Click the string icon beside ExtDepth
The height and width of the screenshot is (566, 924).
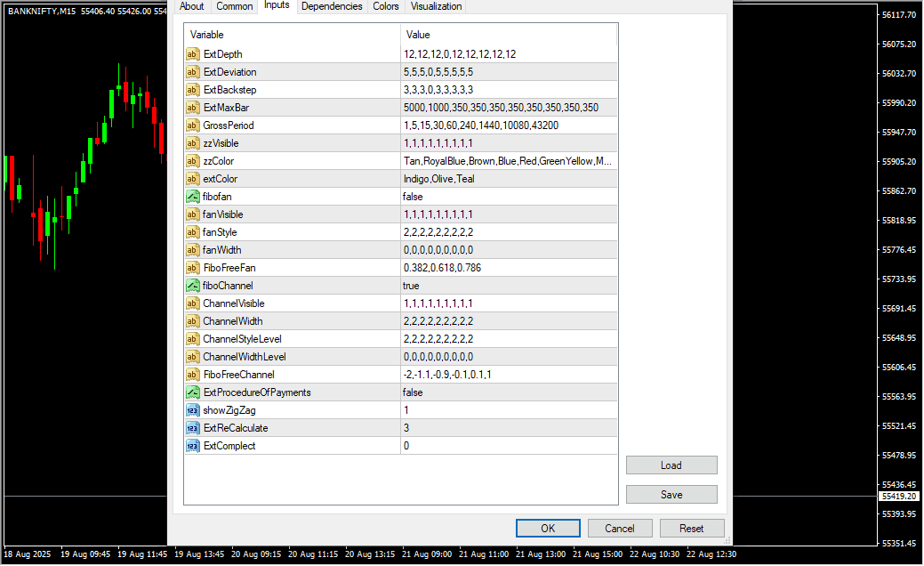coord(192,54)
